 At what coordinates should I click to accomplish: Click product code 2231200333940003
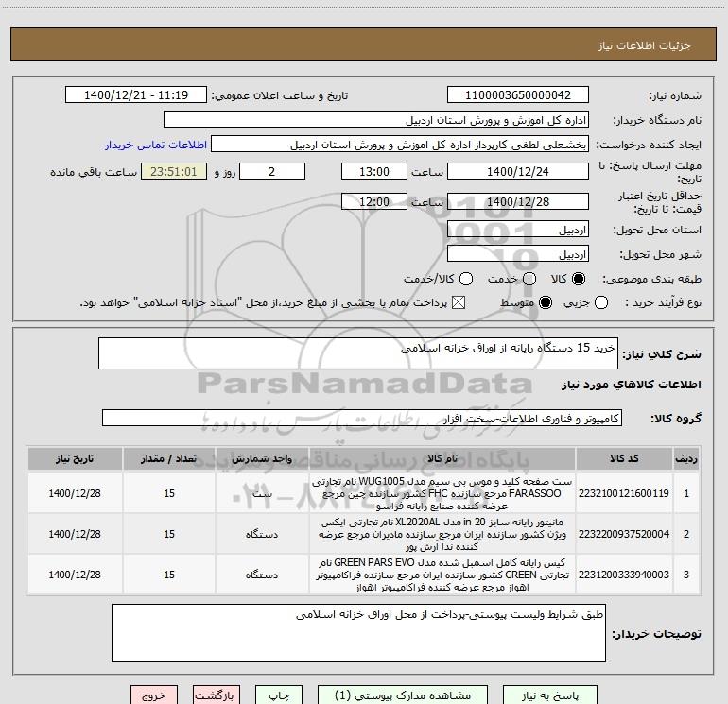point(624,575)
